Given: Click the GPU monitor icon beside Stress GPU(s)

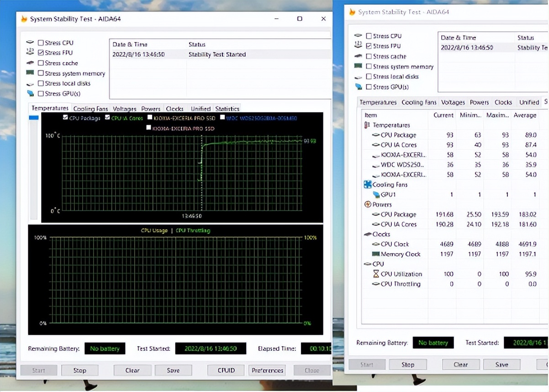Looking at the screenshot, I should (30, 94).
